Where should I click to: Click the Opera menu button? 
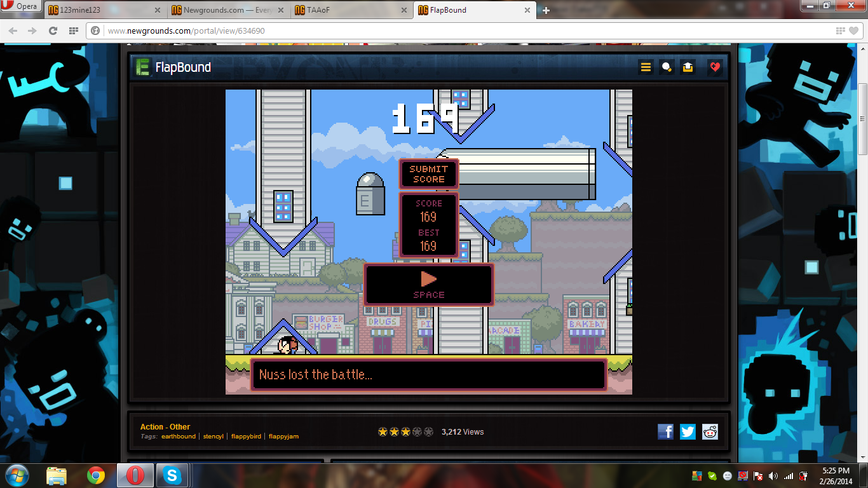[20, 7]
